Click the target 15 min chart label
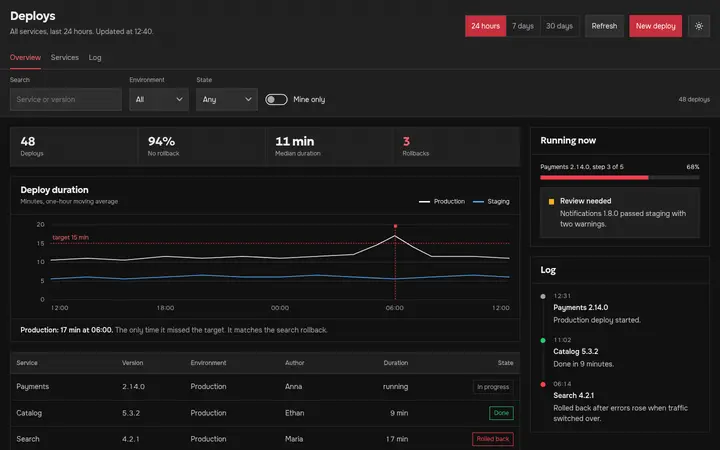This screenshot has width=720, height=450. (x=71, y=237)
